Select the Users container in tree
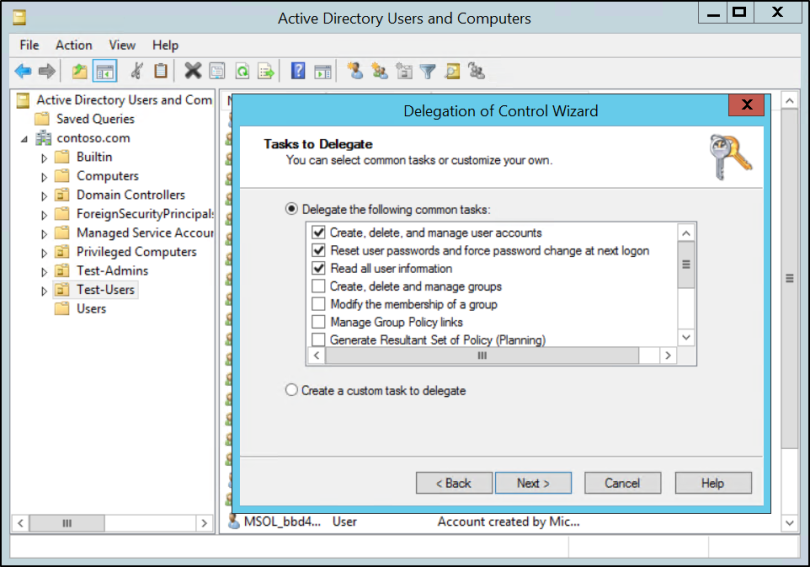The height and width of the screenshot is (567, 810). coord(91,309)
